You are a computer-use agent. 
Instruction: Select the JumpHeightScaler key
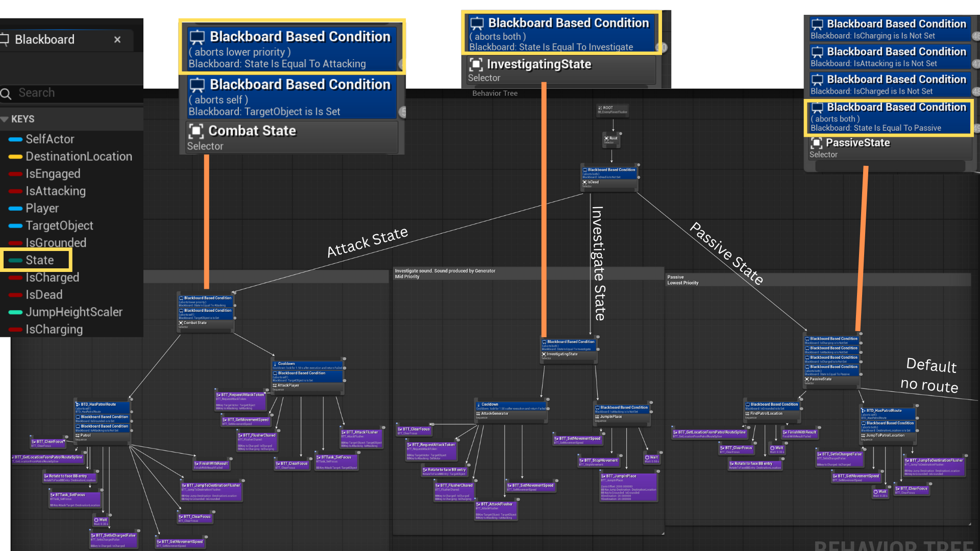pos(74,312)
